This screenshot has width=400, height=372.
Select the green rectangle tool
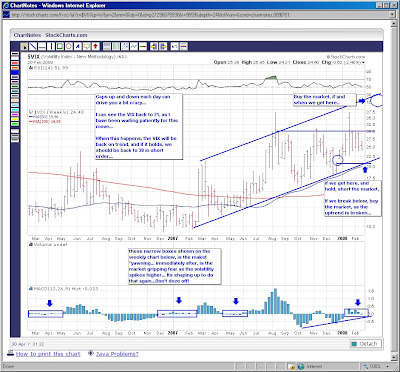60,46
